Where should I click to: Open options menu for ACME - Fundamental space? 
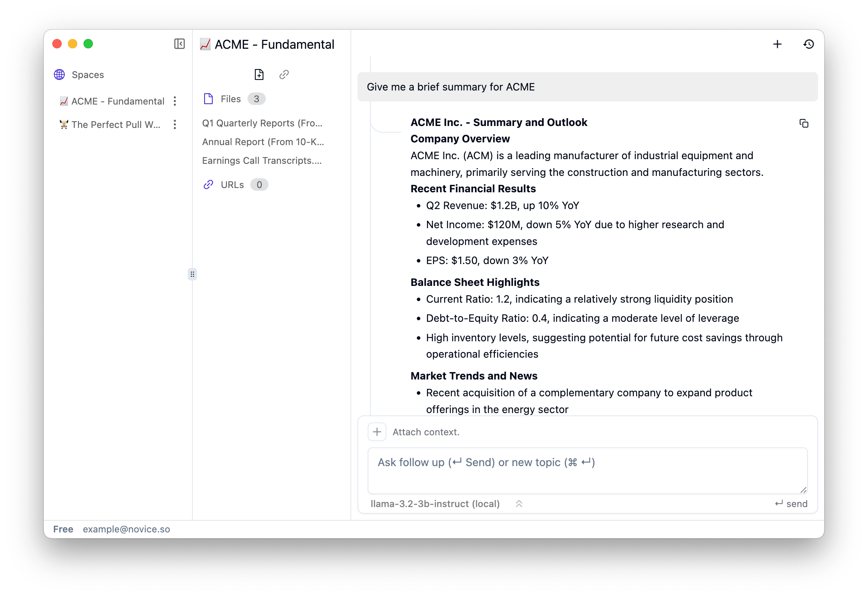[x=175, y=101]
